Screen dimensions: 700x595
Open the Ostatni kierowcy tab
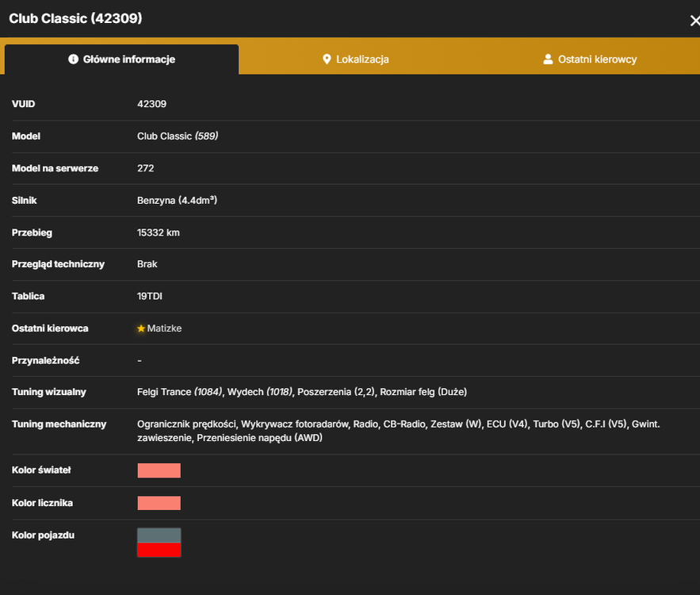coord(590,59)
